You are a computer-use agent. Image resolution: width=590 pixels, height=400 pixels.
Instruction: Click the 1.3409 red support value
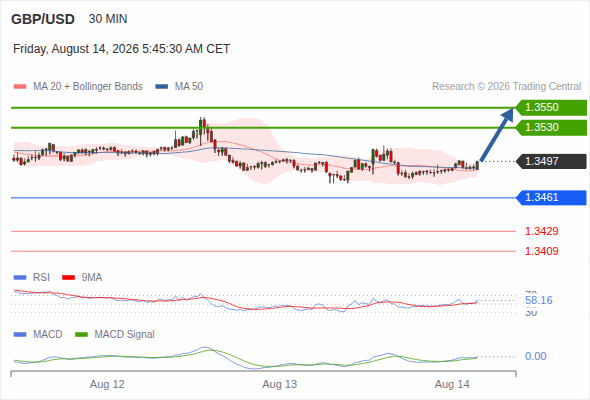(x=541, y=251)
